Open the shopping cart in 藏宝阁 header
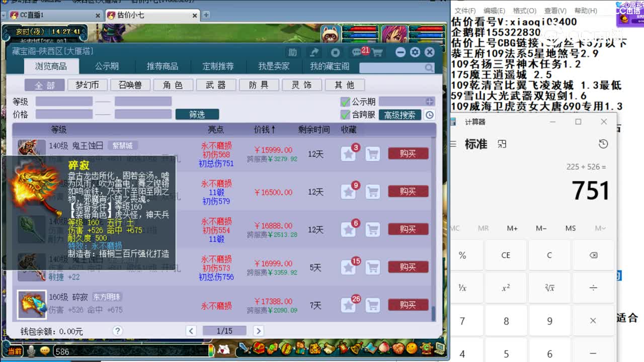 (x=377, y=52)
